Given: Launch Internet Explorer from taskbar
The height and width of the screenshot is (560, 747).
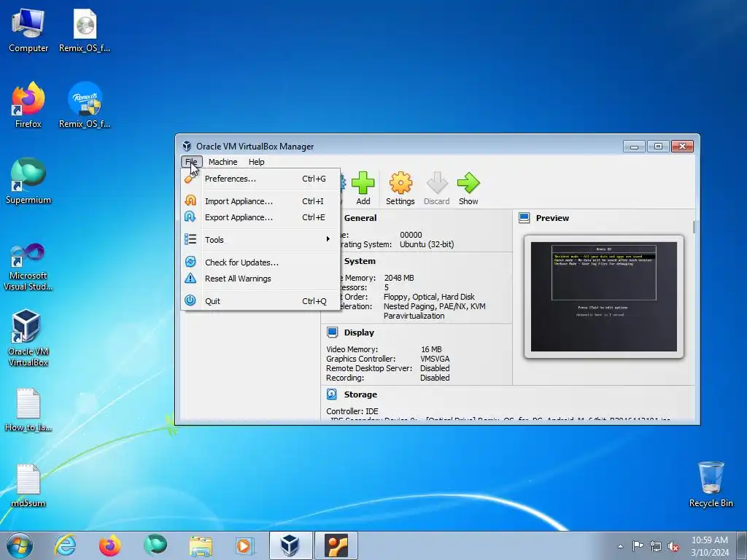Looking at the screenshot, I should (65, 545).
